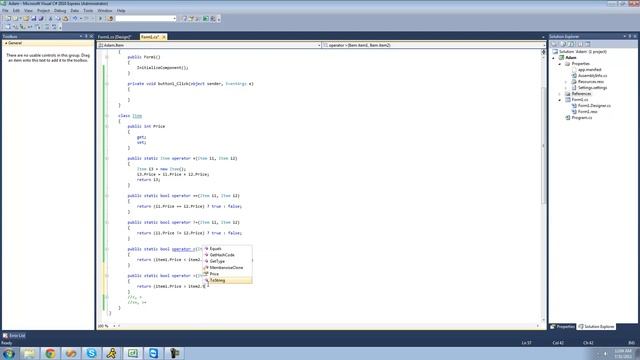Screen dimensions: 640x360
Task: Click the system clock in the tray
Action: click(x=623, y=353)
